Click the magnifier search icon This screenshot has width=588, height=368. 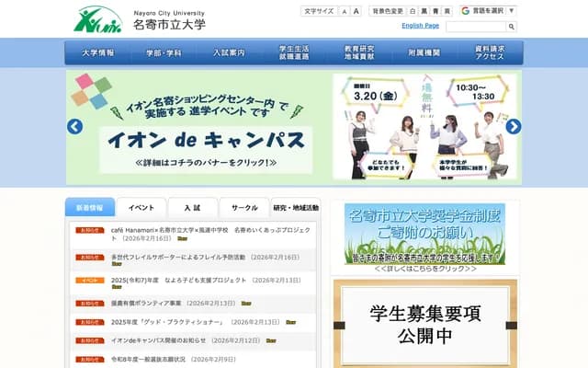511,27
